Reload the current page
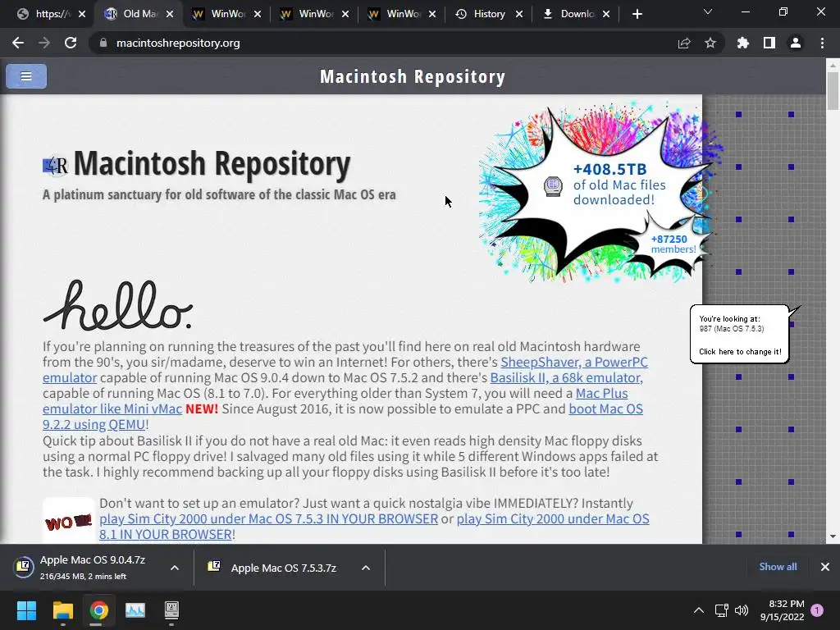 coord(71,43)
